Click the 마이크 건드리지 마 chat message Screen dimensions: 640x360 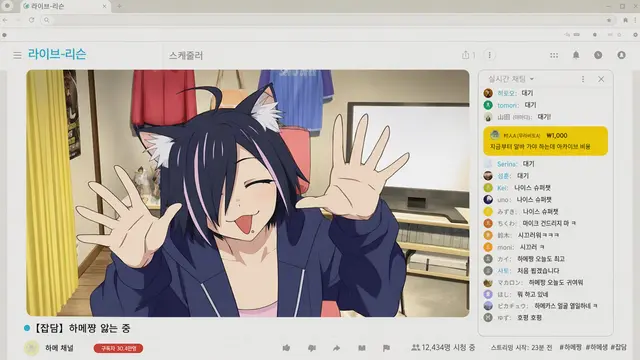pyautogui.click(x=549, y=223)
